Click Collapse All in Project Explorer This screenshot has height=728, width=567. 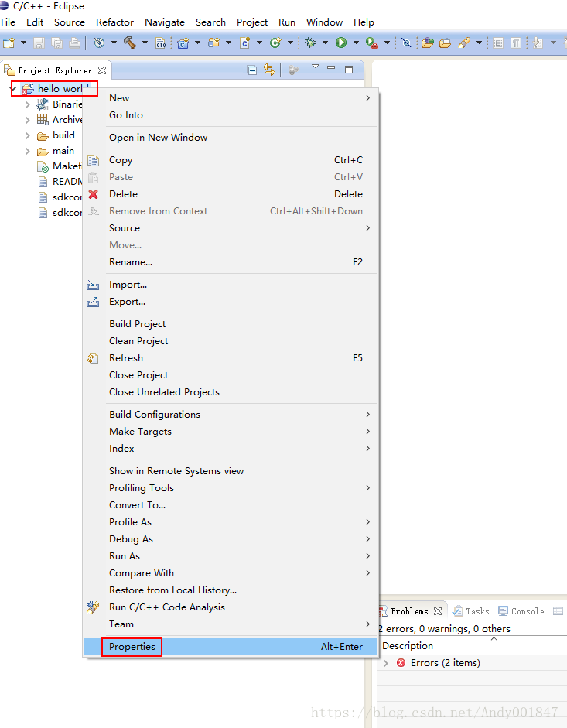pos(252,70)
